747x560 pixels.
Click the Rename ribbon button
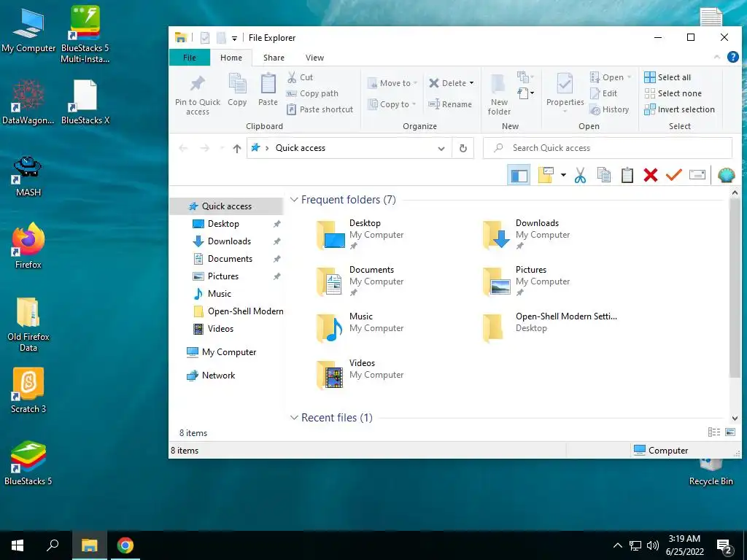pos(449,104)
